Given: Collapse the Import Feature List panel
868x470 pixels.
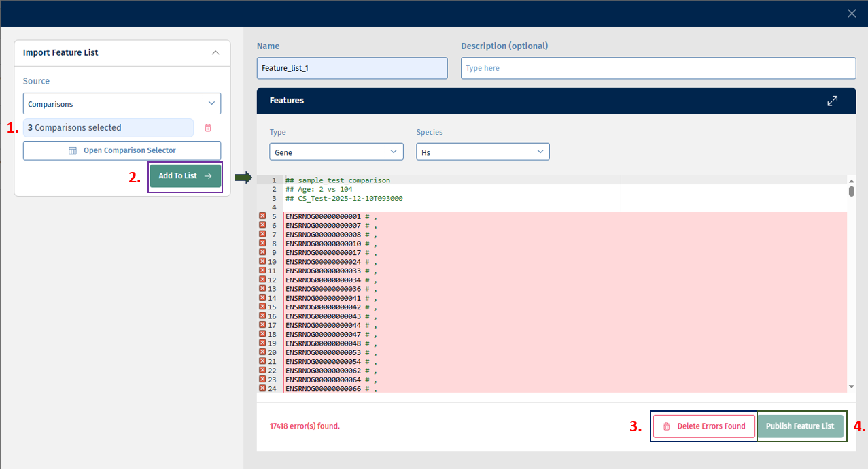Looking at the screenshot, I should [x=215, y=53].
